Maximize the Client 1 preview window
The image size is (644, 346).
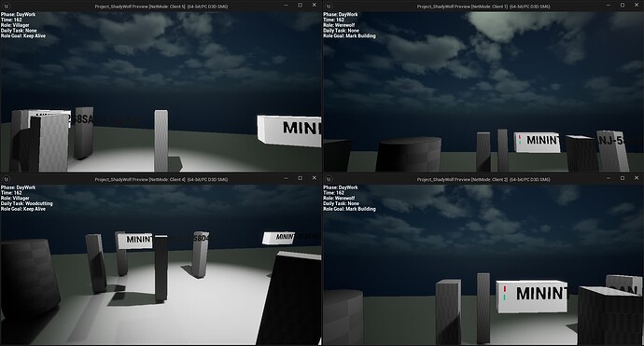tap(623, 6)
